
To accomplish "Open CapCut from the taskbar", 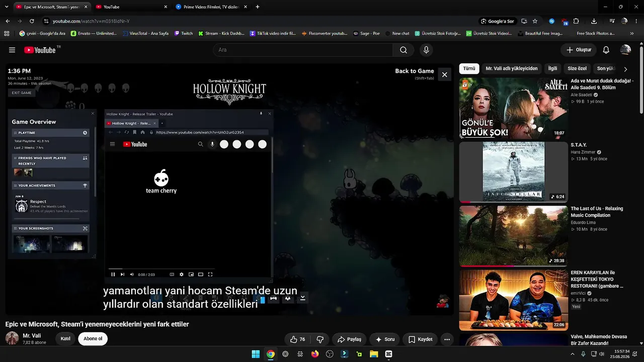I will (x=388, y=354).
